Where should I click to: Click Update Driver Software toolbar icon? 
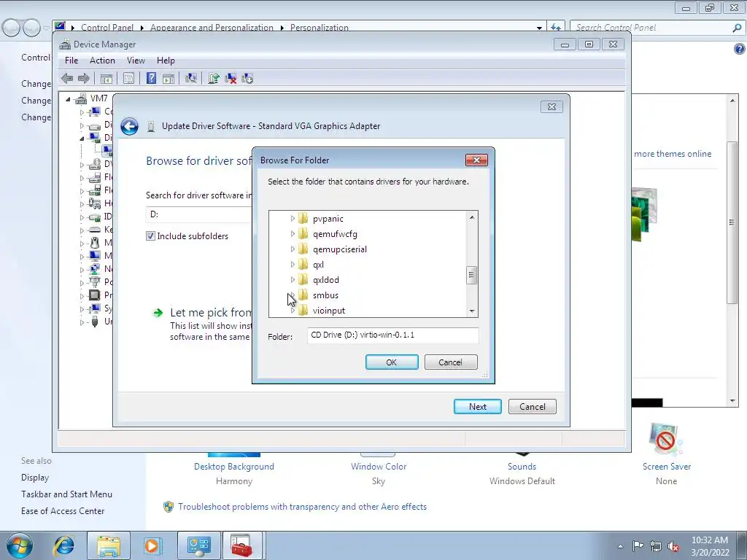214,79
